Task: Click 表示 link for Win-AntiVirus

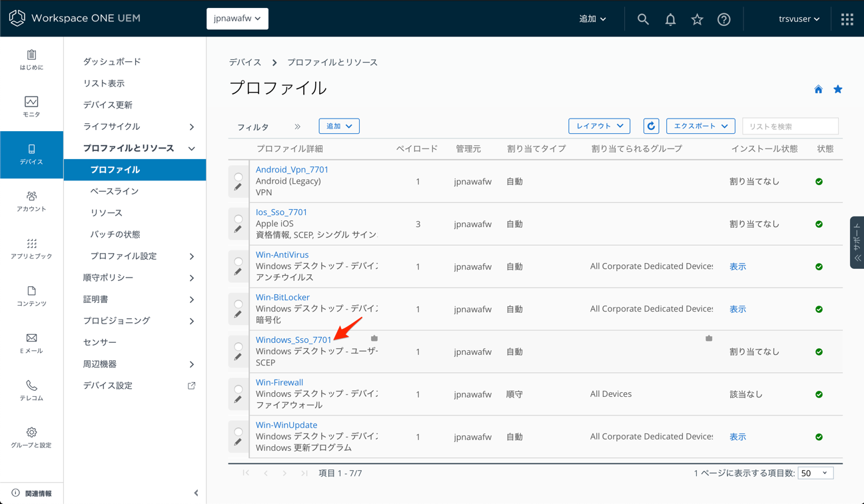Action: click(x=737, y=266)
